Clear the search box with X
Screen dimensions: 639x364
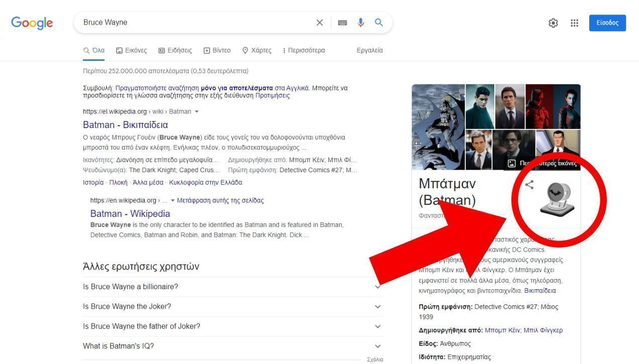(319, 23)
